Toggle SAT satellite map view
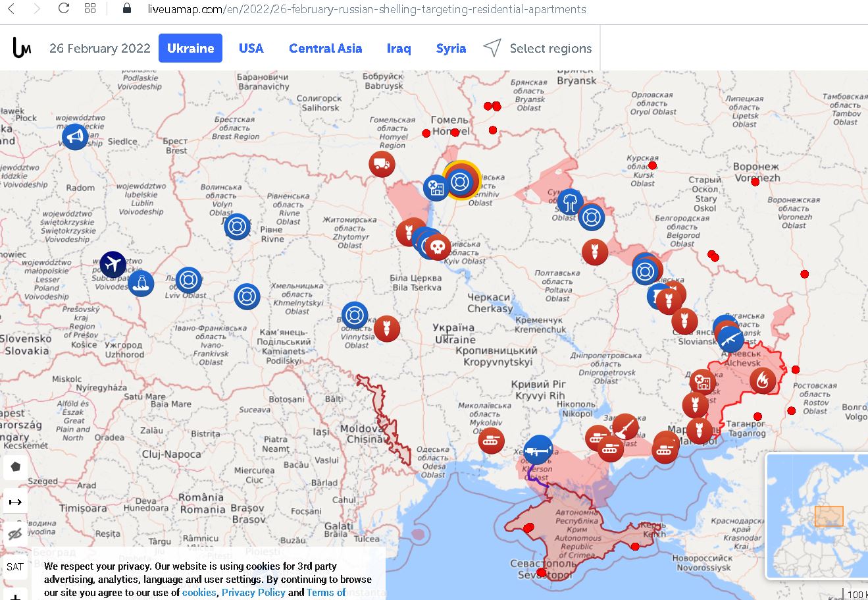 click(x=15, y=566)
